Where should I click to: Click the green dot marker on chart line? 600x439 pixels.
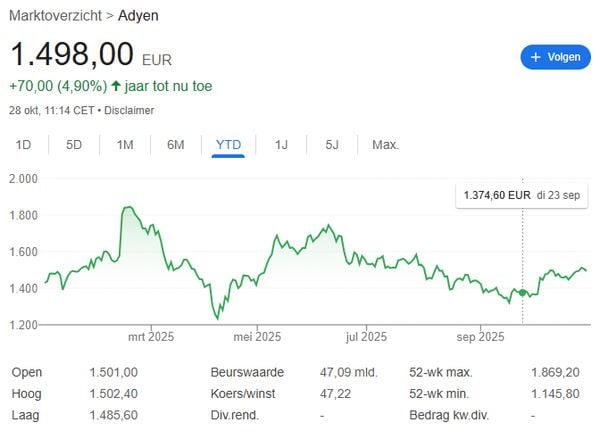coord(522,292)
